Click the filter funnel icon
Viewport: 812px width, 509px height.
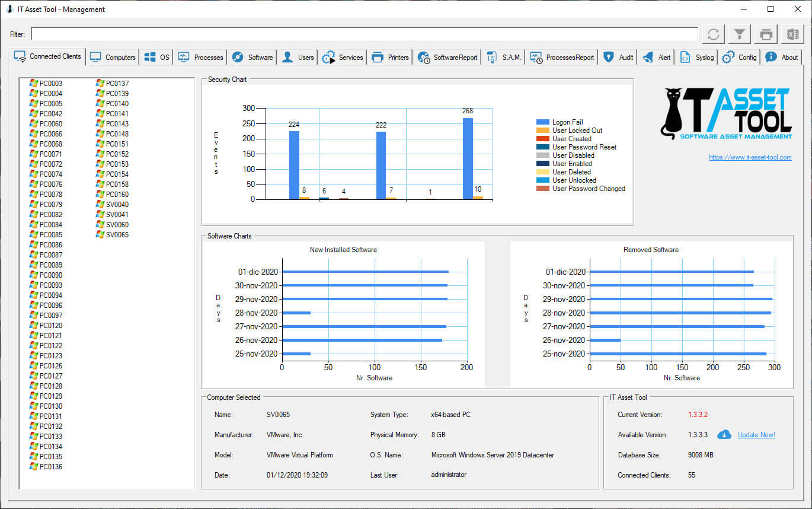point(740,34)
